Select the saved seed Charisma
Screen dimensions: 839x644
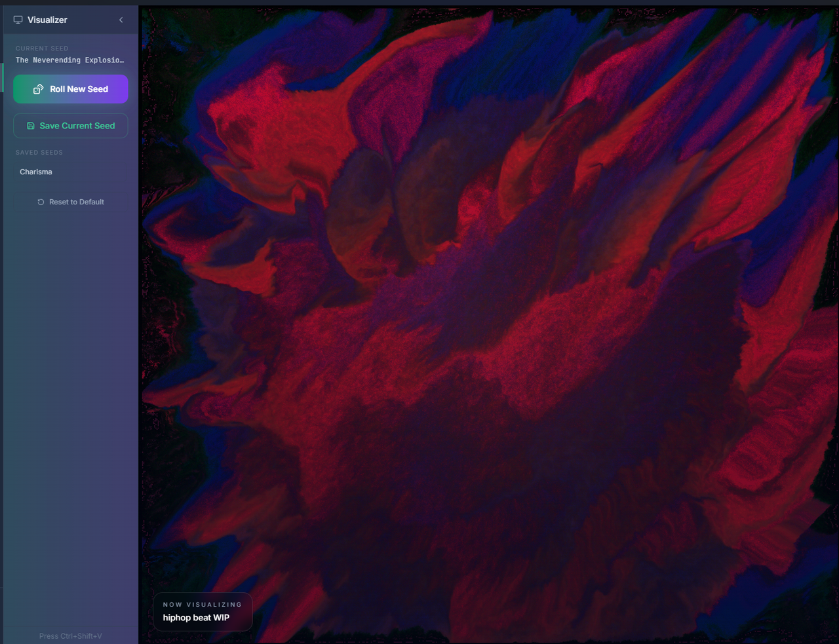click(x=71, y=172)
